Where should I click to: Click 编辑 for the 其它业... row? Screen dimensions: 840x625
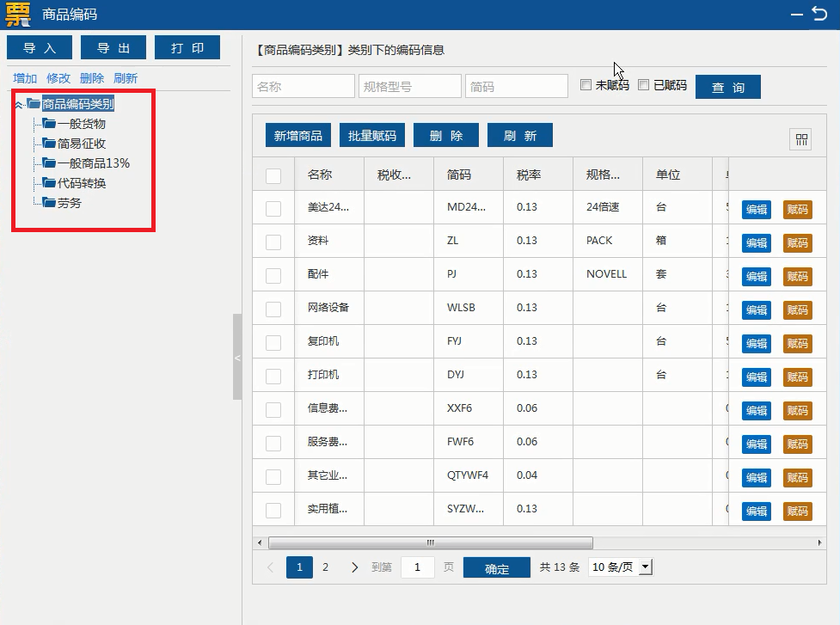757,478
